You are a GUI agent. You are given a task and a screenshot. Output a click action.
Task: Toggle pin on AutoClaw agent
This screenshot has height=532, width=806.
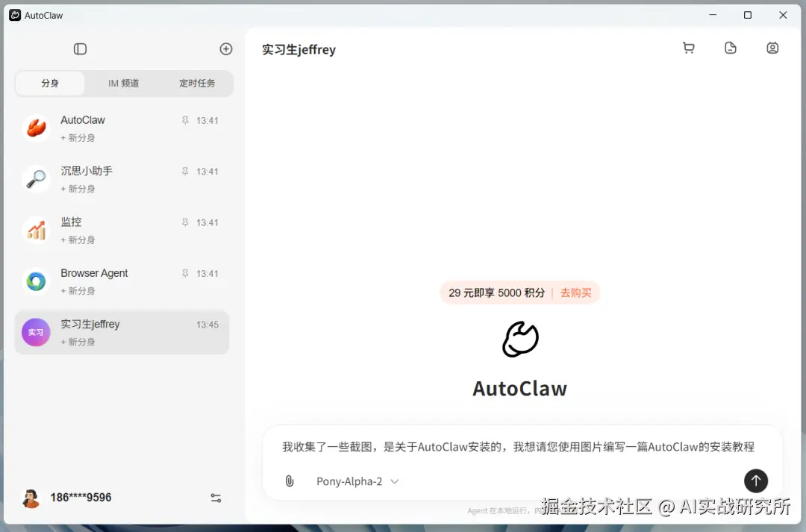click(185, 120)
